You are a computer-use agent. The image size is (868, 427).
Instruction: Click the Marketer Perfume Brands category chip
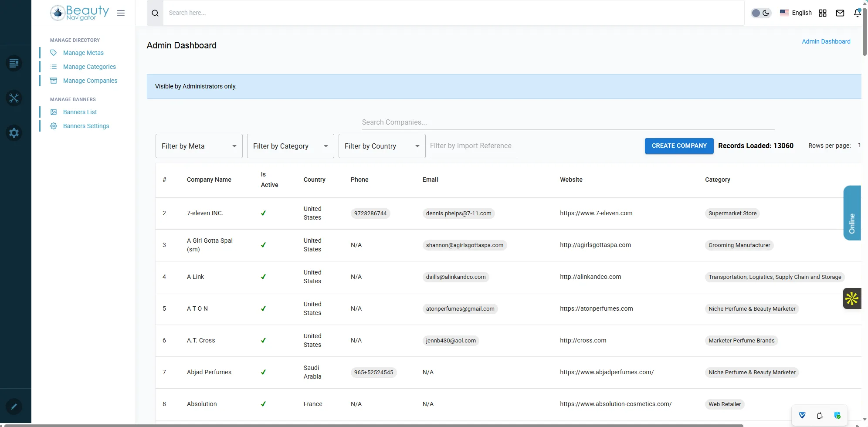point(742,341)
